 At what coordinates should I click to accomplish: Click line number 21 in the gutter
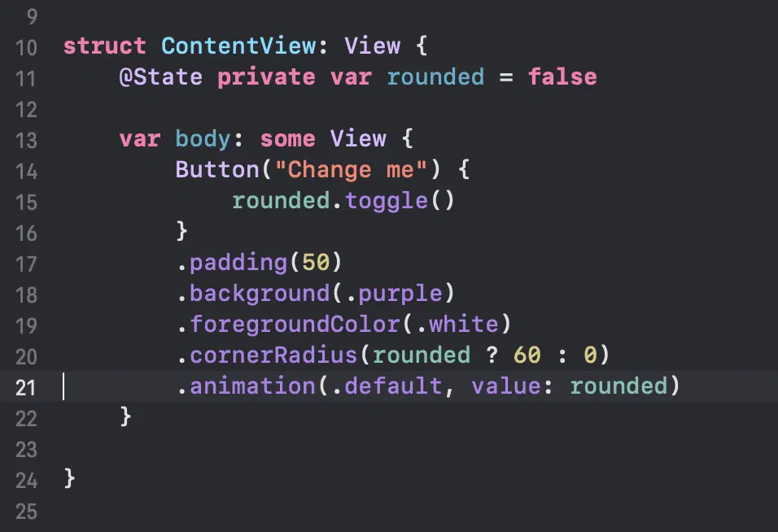point(26,388)
